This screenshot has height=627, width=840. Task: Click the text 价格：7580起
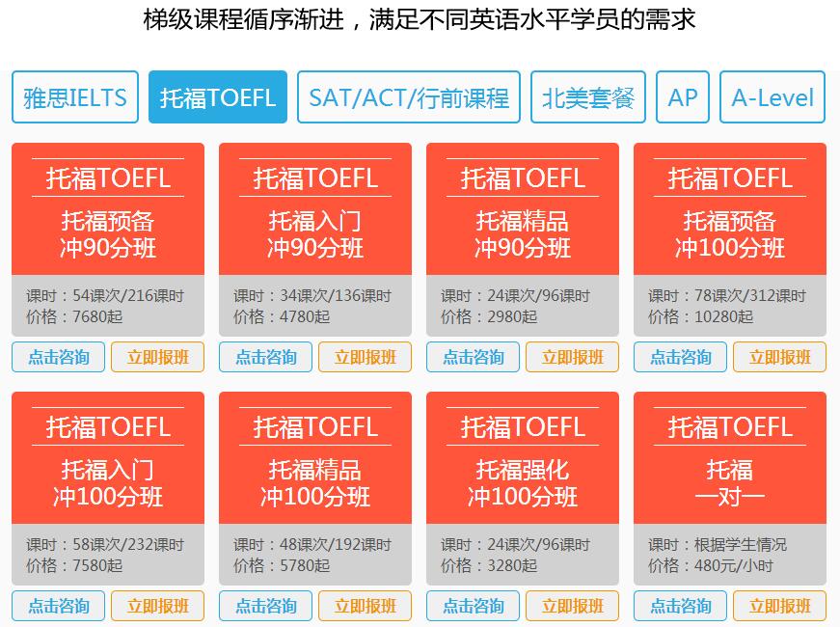pyautogui.click(x=74, y=565)
